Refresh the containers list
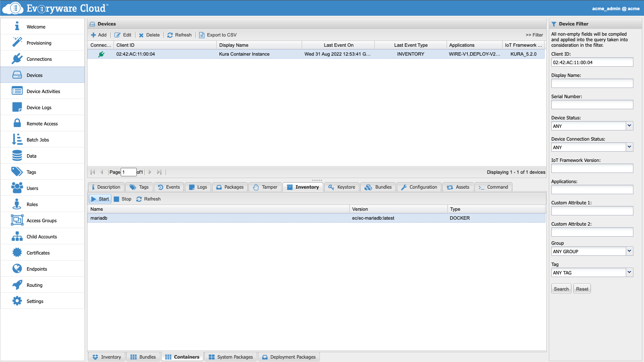Screen dimensions: 644x362 [148, 199]
